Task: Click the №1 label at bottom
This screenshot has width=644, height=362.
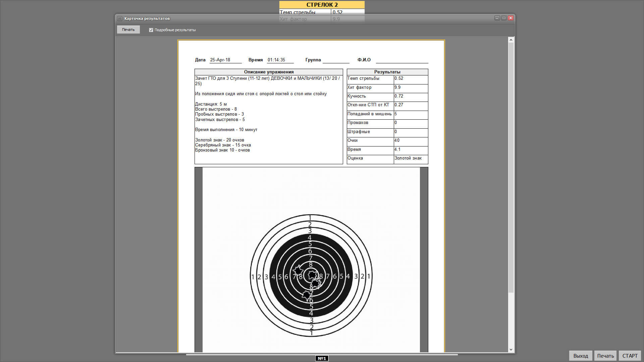Action: click(322, 358)
